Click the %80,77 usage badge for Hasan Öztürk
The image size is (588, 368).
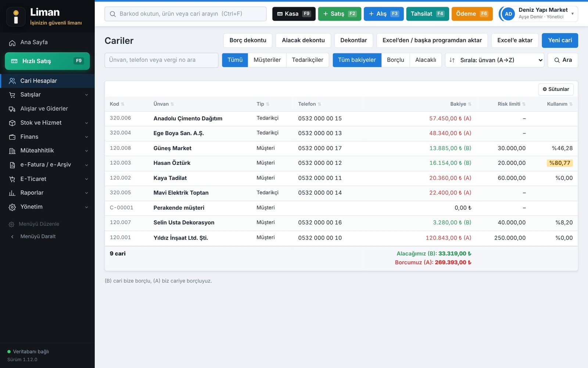[560, 163]
